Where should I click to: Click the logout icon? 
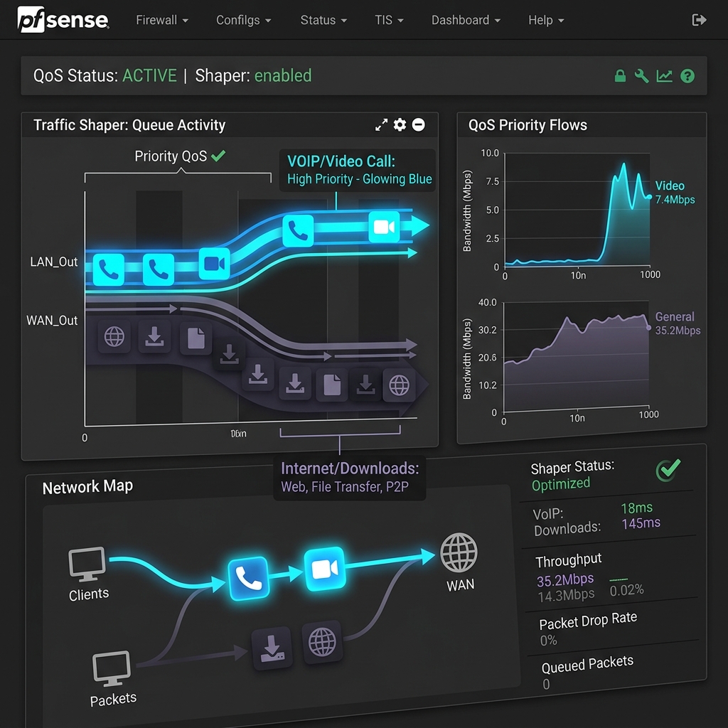(x=699, y=19)
